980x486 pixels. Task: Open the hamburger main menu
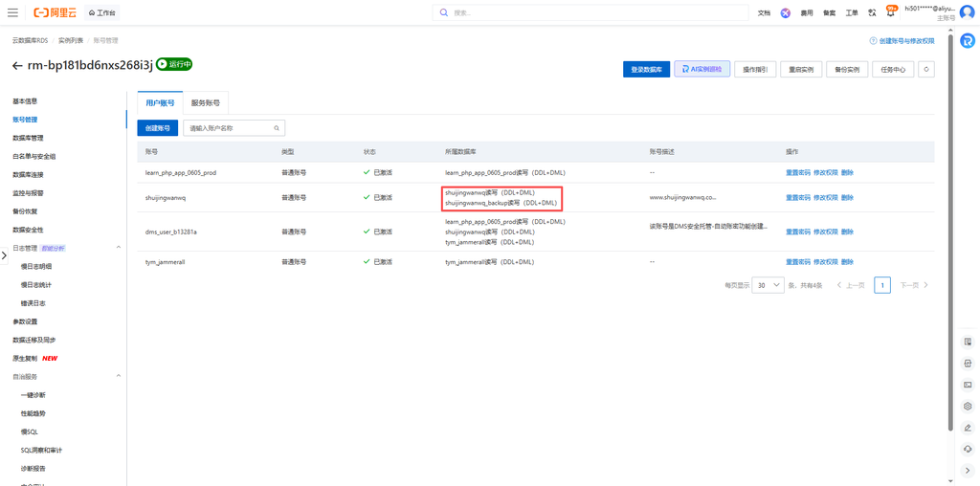click(x=12, y=12)
